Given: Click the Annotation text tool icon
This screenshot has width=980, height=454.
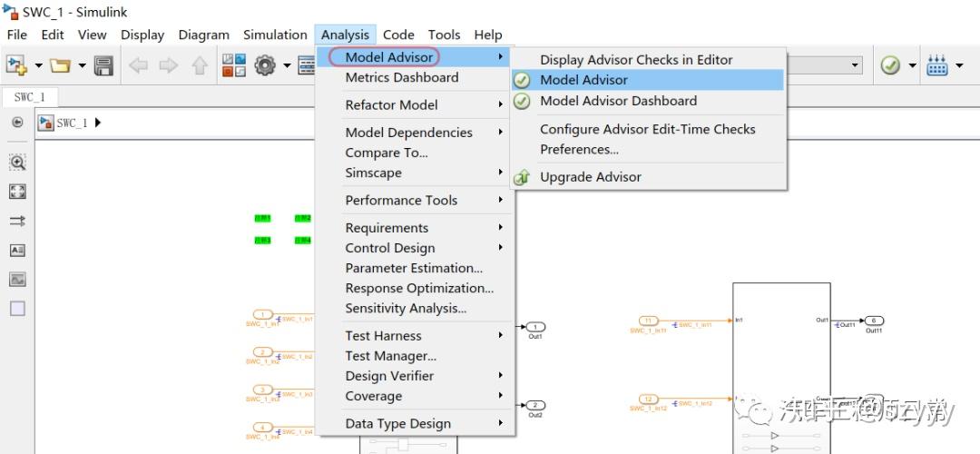Looking at the screenshot, I should tap(17, 250).
